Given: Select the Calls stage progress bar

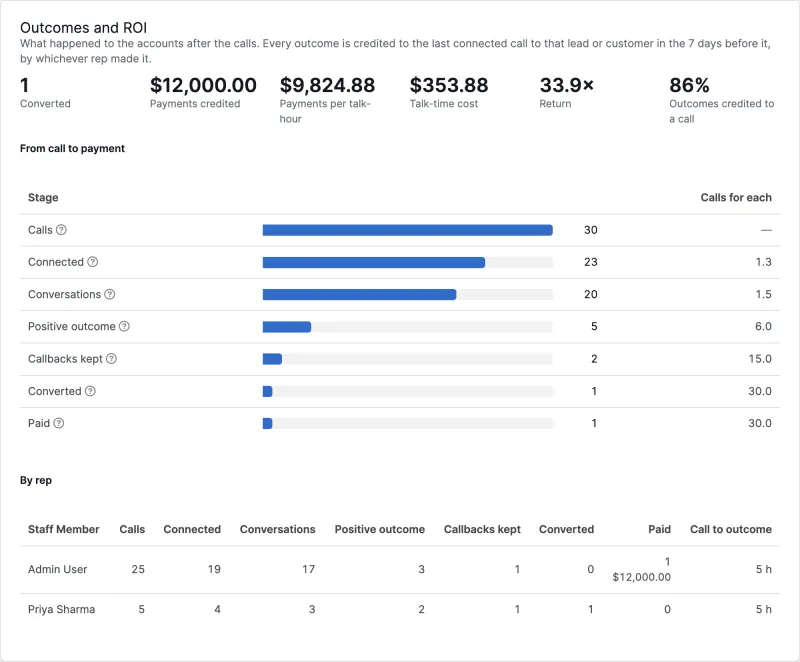Looking at the screenshot, I should coord(408,230).
